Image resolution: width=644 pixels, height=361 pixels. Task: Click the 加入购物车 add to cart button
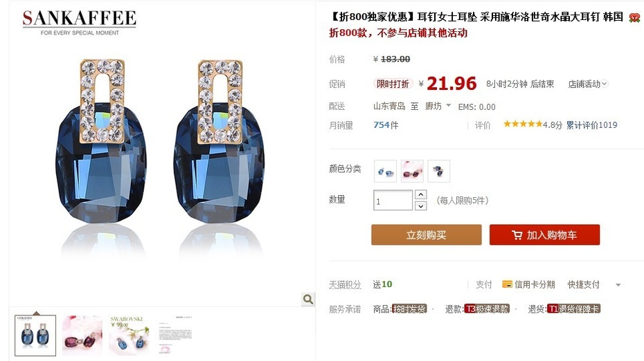point(544,234)
